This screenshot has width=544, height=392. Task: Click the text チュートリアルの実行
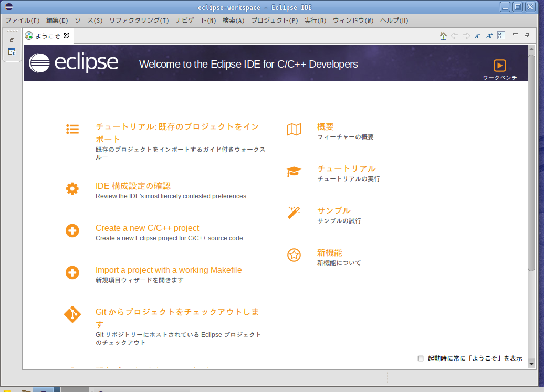tap(349, 179)
